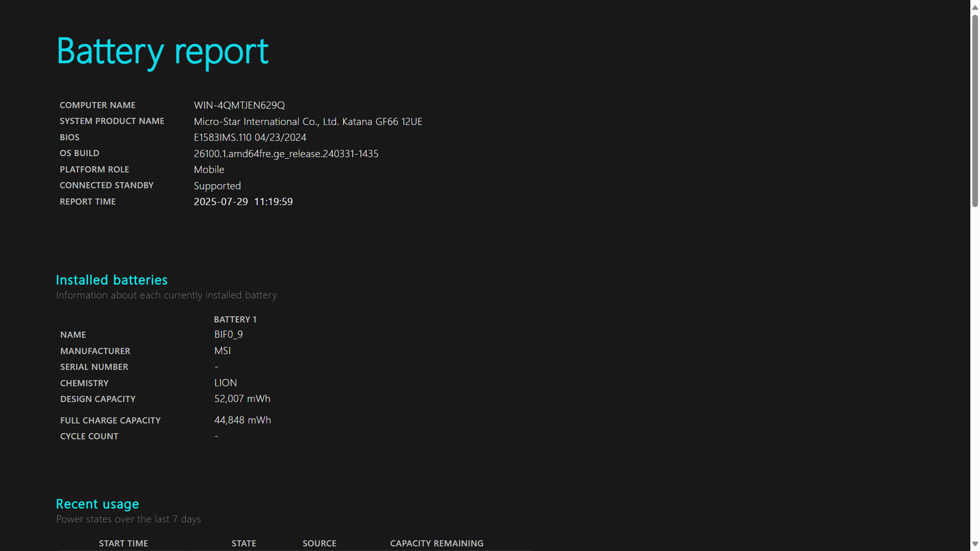Click the 'STATE' column header
This screenshot has height=551, width=980.
(244, 544)
